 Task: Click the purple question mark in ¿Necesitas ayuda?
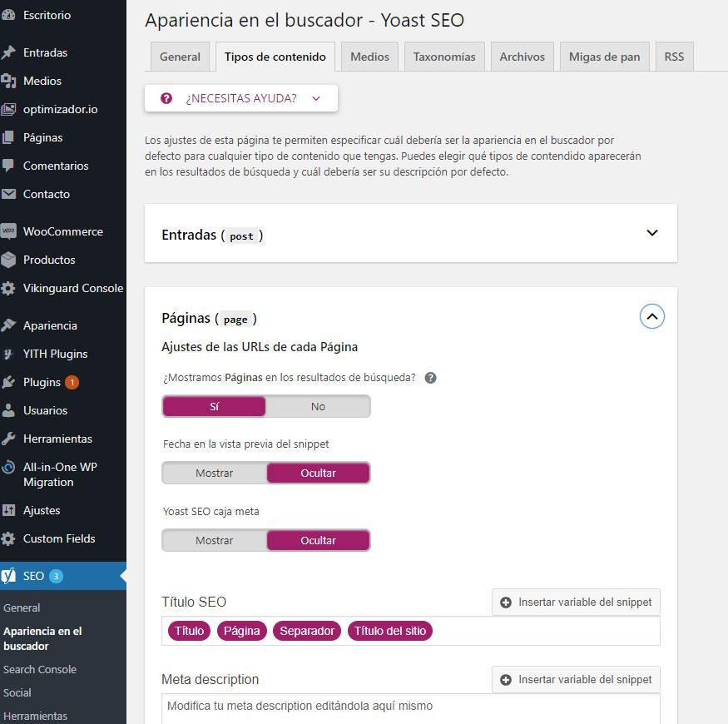166,98
